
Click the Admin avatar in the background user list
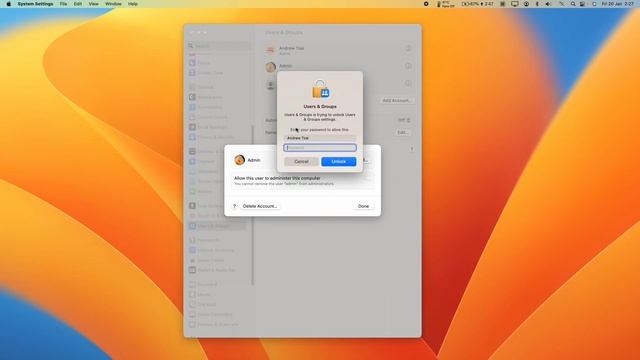pyautogui.click(x=271, y=67)
